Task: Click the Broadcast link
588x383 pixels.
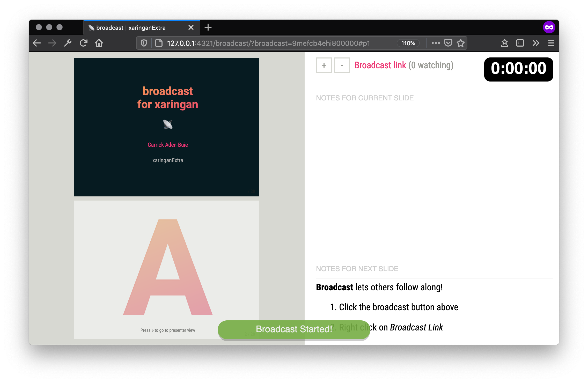Action: click(x=380, y=65)
